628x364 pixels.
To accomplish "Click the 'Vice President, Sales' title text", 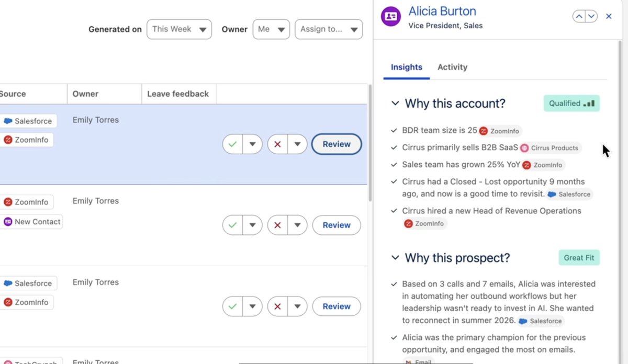I will pyautogui.click(x=445, y=26).
